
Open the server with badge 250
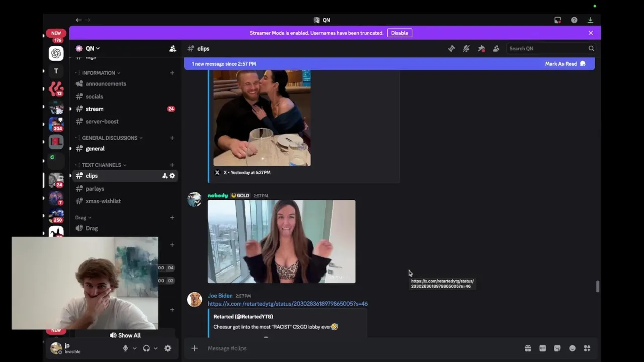(x=56, y=216)
